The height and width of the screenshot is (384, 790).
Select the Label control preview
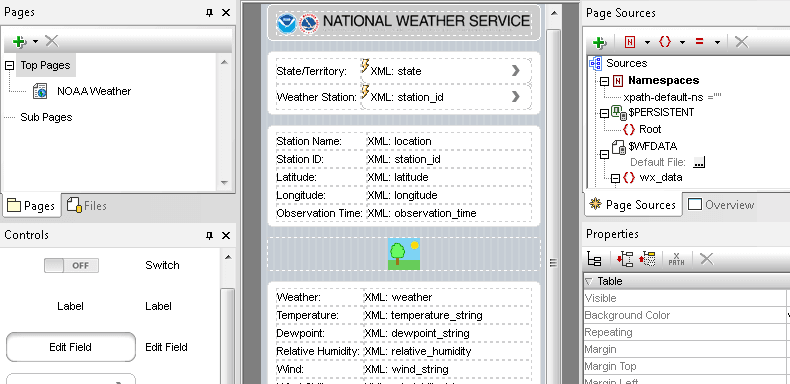pos(71,306)
